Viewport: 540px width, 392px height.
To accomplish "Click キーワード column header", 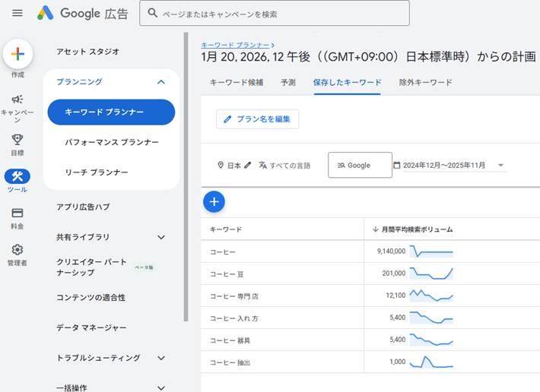I will click(226, 229).
